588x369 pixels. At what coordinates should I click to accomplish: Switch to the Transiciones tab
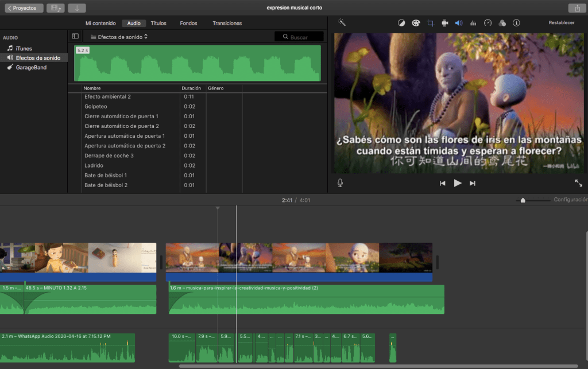pos(227,24)
